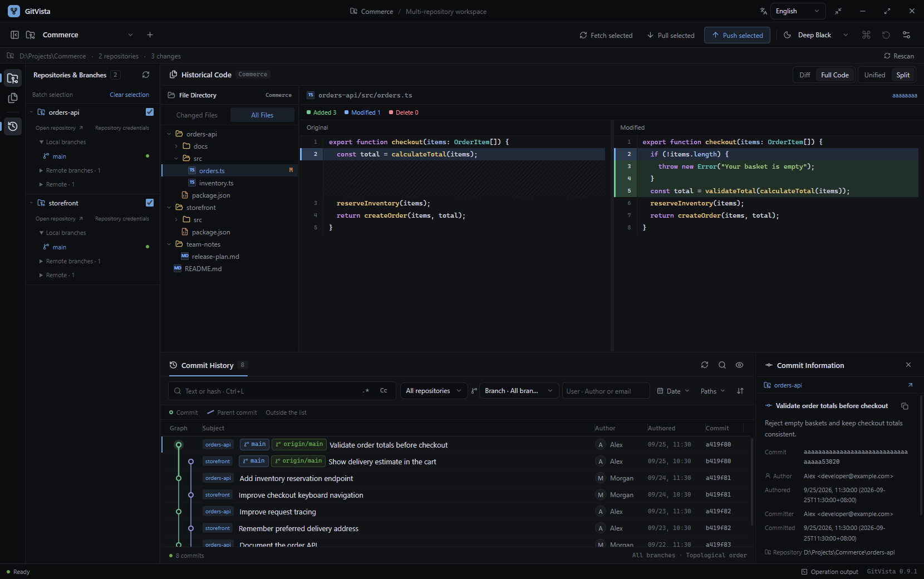Open keyboard shortcuts command icon
The image size is (924, 579).
tap(866, 35)
